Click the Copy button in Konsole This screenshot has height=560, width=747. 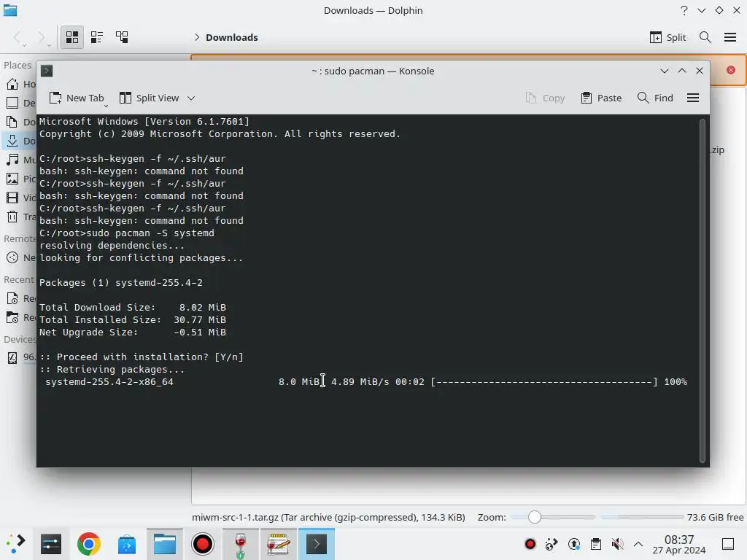(545, 98)
